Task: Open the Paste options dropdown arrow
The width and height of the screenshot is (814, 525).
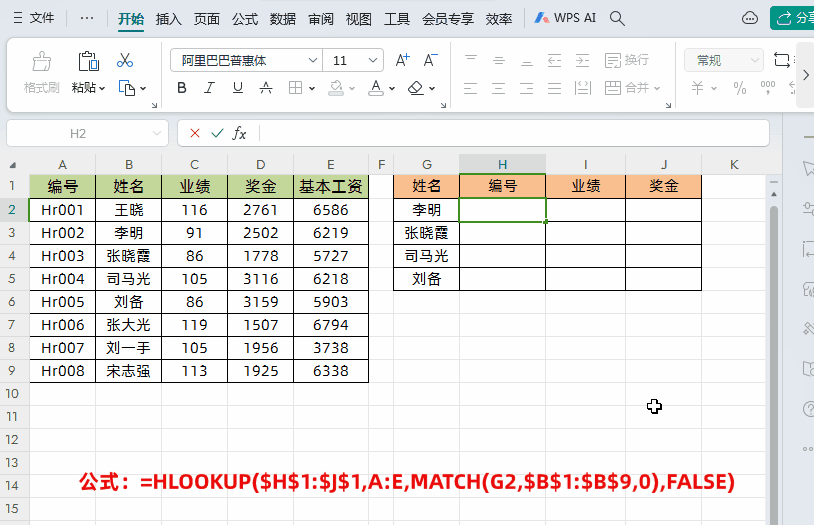Action: pos(102,88)
